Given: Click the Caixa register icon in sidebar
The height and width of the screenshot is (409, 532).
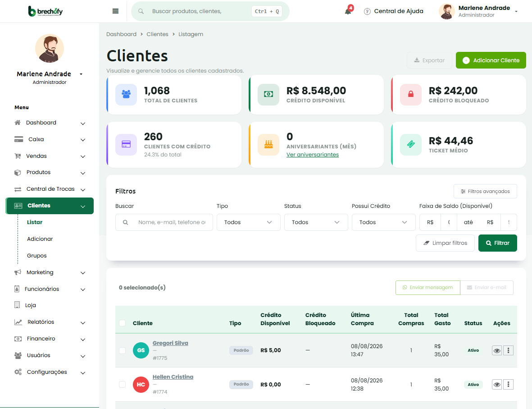Looking at the screenshot, I should [18, 139].
